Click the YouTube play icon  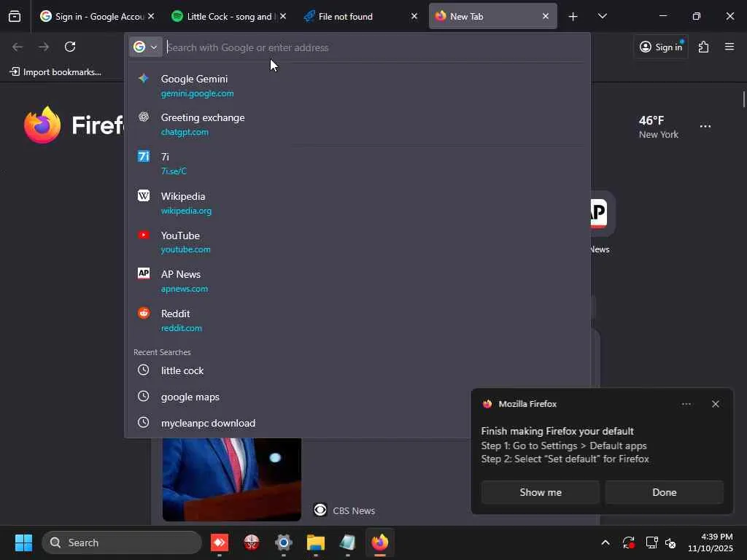144,235
